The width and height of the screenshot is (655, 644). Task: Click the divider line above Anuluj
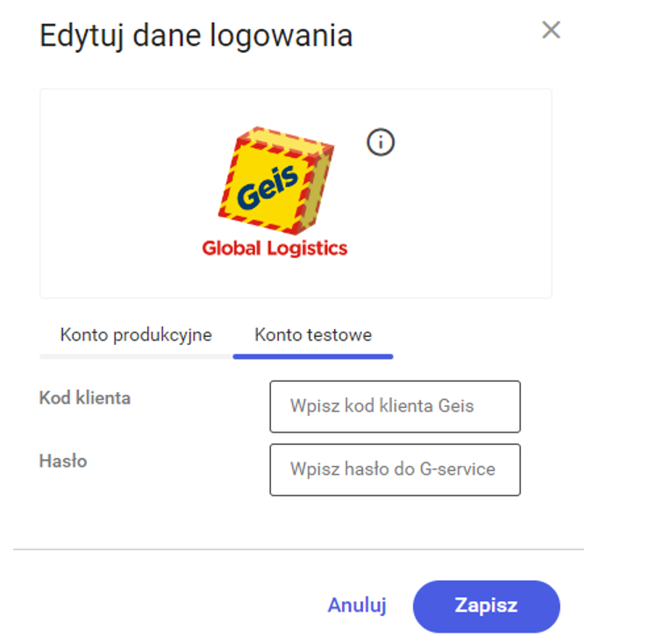298,549
